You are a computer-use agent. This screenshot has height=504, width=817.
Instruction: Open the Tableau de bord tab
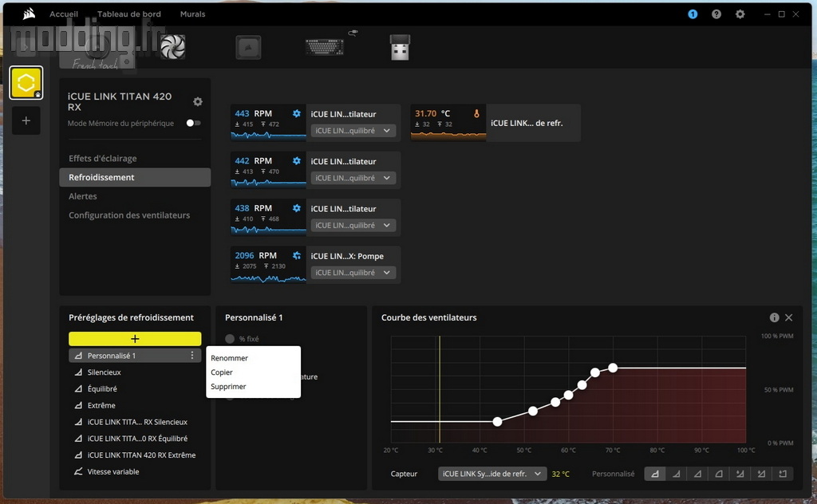pyautogui.click(x=129, y=14)
